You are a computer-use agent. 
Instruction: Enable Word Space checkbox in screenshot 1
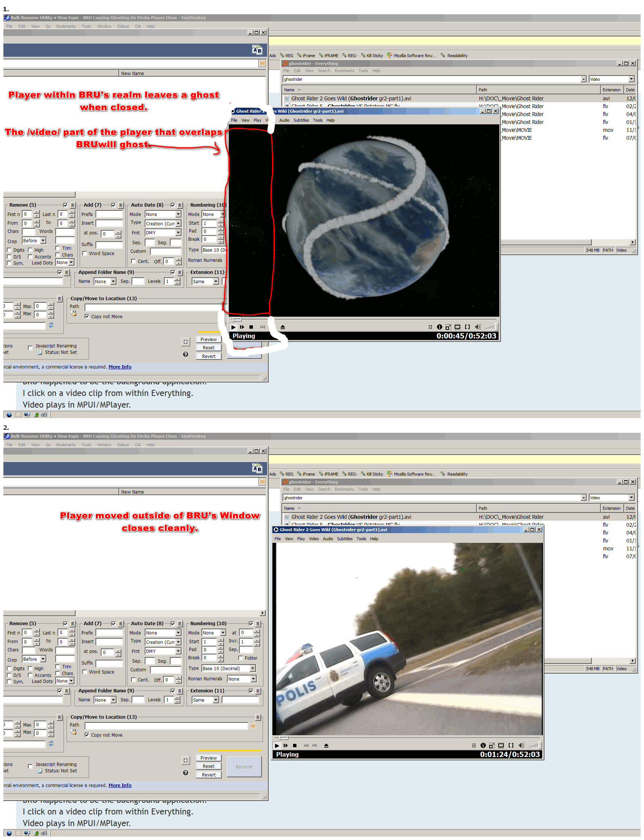click(85, 253)
